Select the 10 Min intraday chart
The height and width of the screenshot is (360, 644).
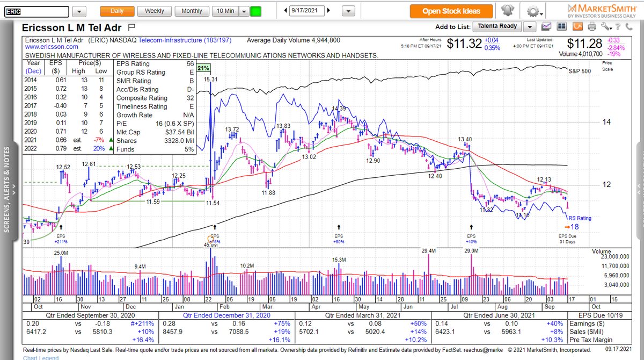click(x=225, y=11)
